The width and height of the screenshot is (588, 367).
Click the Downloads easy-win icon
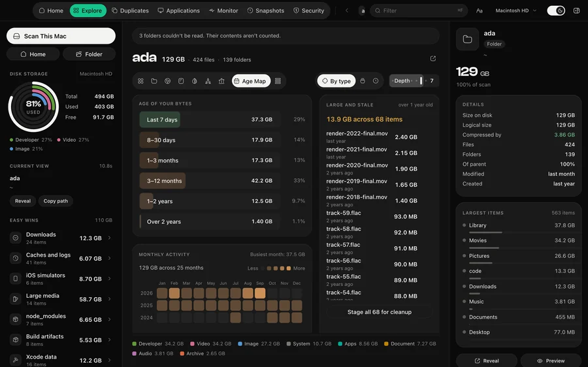click(16, 238)
